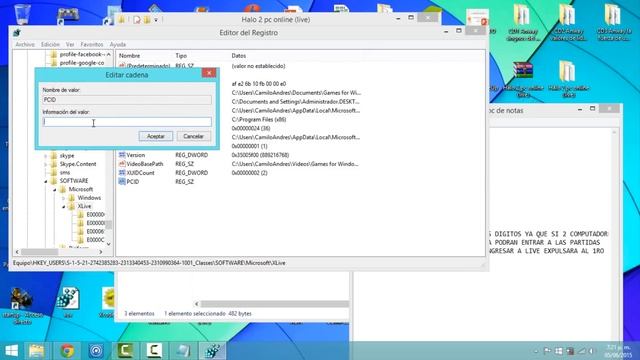Select the VideoBasePath string value icon
Screen dimensions: 640x360
(122, 164)
